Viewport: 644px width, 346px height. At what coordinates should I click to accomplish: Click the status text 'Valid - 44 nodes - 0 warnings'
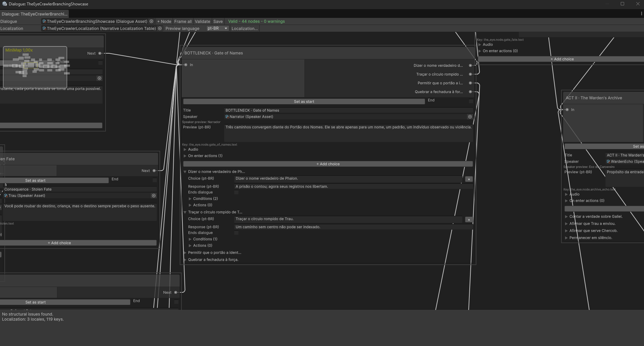[x=256, y=21]
